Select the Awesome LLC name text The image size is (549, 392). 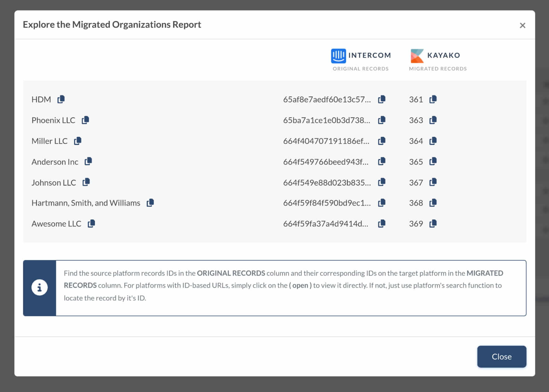click(x=56, y=224)
